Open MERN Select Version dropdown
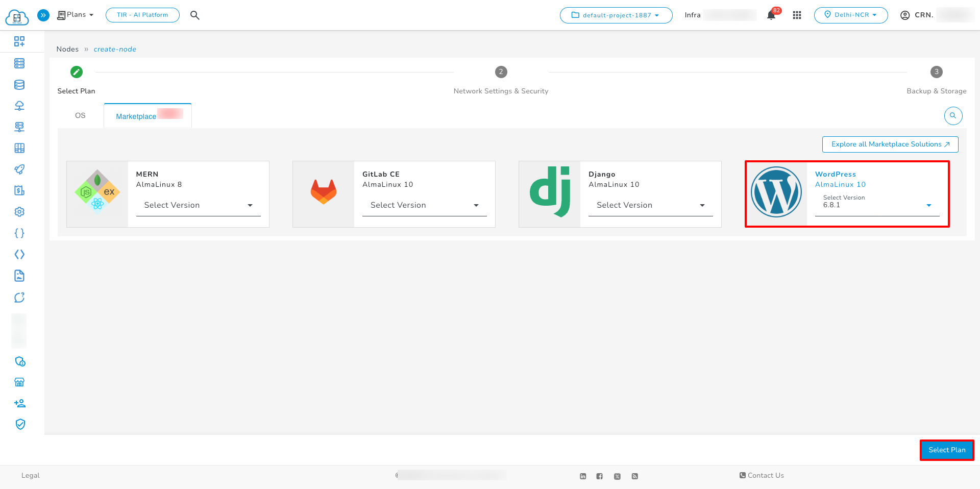The height and width of the screenshot is (489, 980). pos(198,205)
